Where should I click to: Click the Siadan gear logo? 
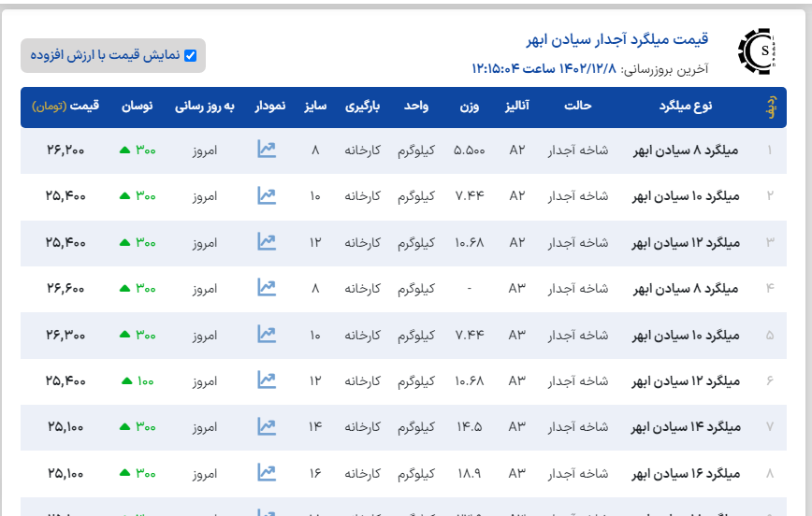coord(757,50)
